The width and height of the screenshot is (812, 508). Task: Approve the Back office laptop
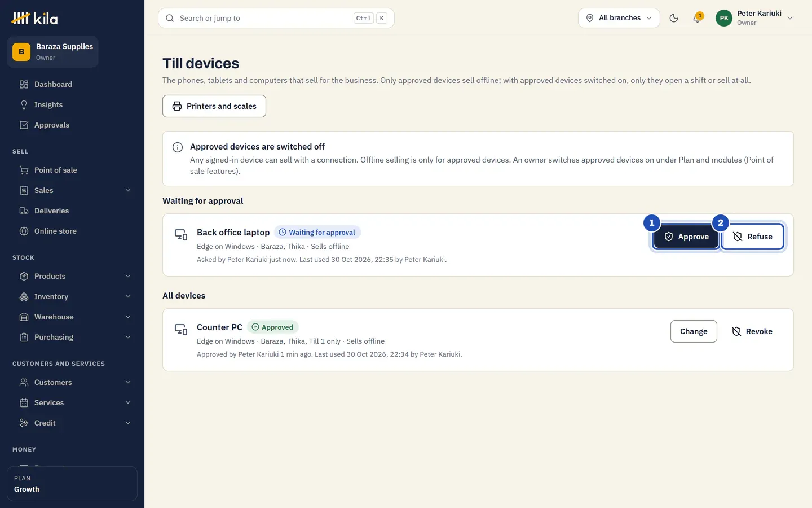pos(686,237)
